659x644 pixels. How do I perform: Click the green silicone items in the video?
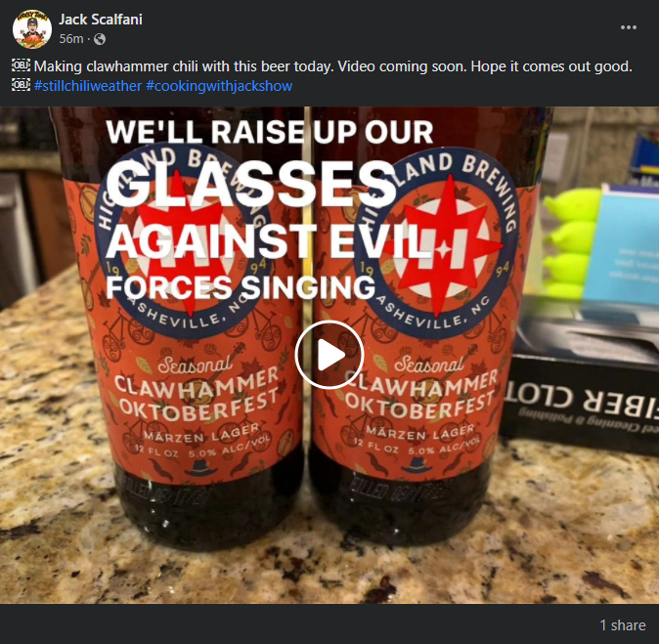point(571,243)
